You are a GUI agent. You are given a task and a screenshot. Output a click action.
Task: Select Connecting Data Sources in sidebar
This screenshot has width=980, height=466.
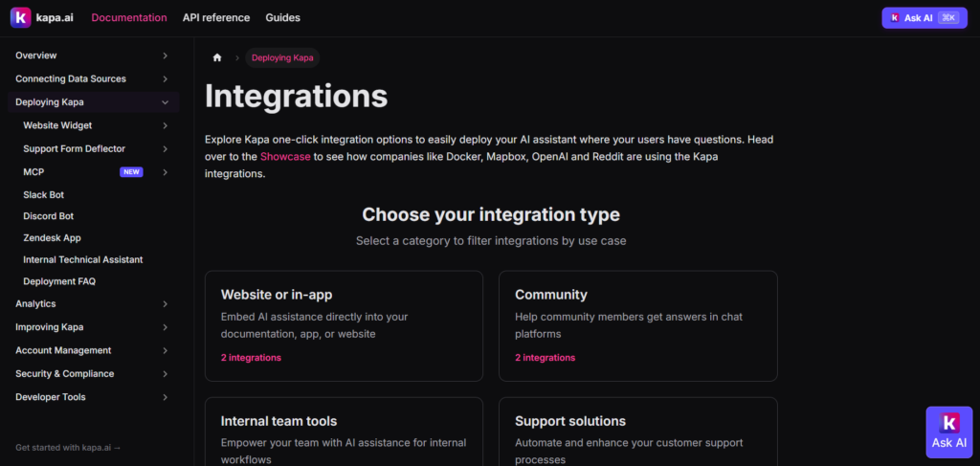[71, 78]
